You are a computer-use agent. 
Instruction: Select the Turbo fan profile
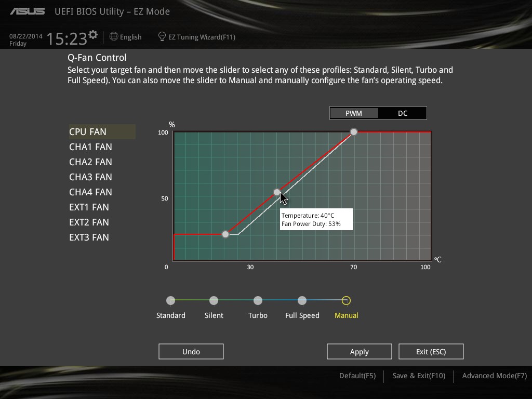click(x=258, y=301)
